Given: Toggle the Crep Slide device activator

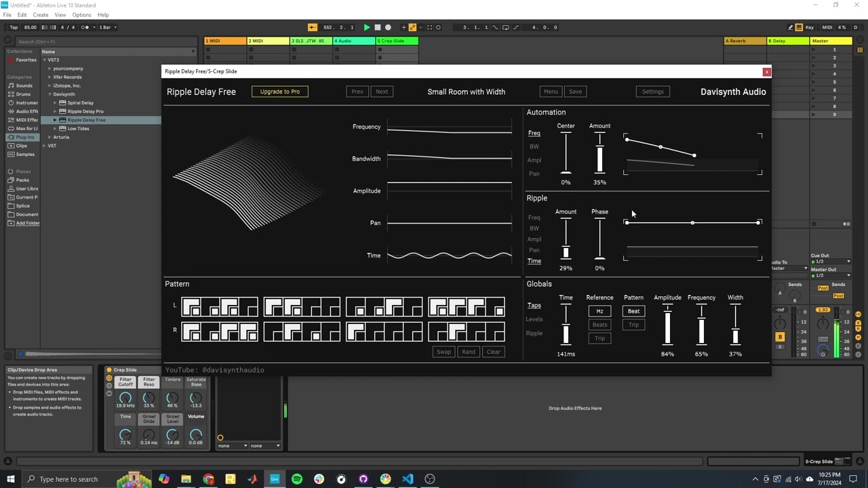Looking at the screenshot, I should 109,370.
